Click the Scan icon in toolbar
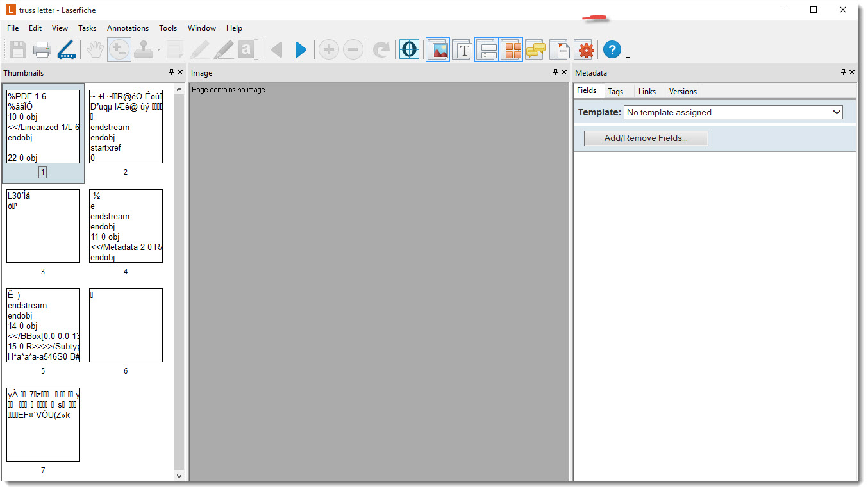This screenshot has width=868, height=491. point(66,49)
